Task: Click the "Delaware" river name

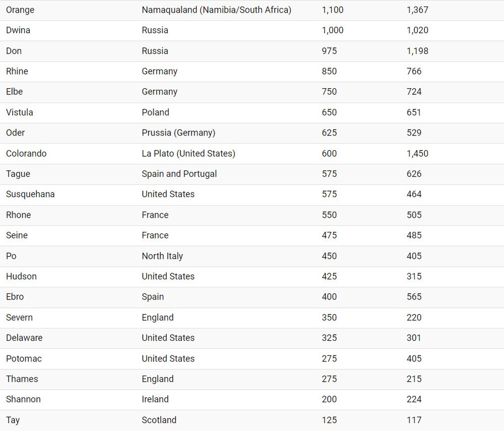Action: (24, 338)
